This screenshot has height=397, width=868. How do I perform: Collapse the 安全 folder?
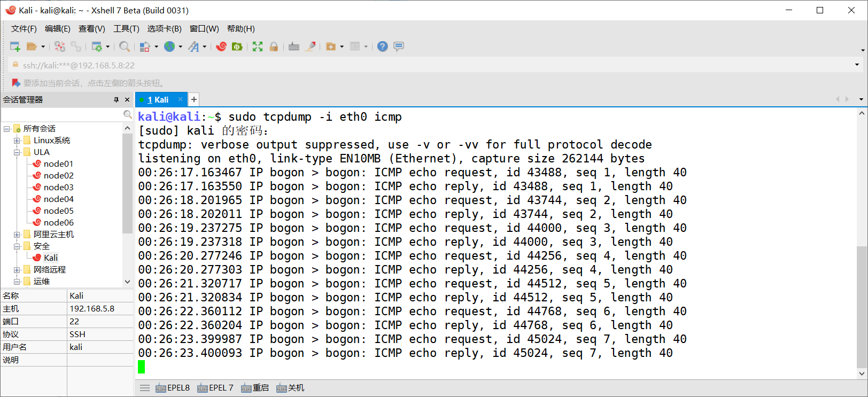[x=17, y=246]
